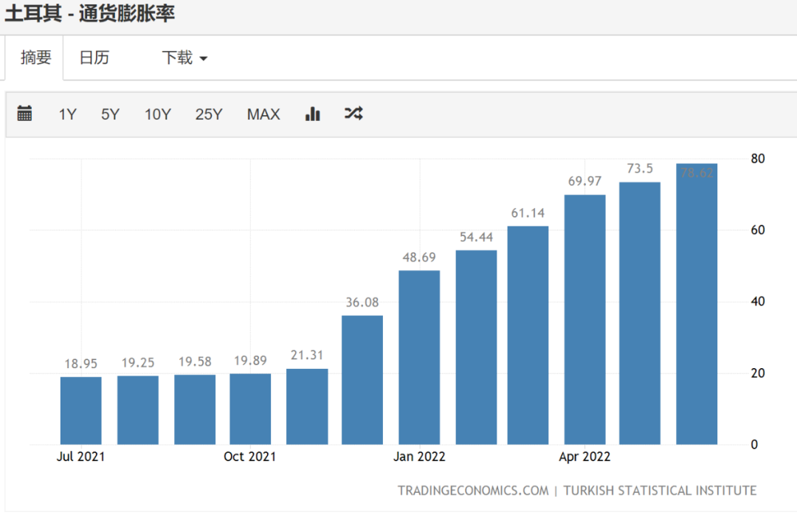Select the MAX time range
This screenshot has width=797, height=532.
point(263,114)
